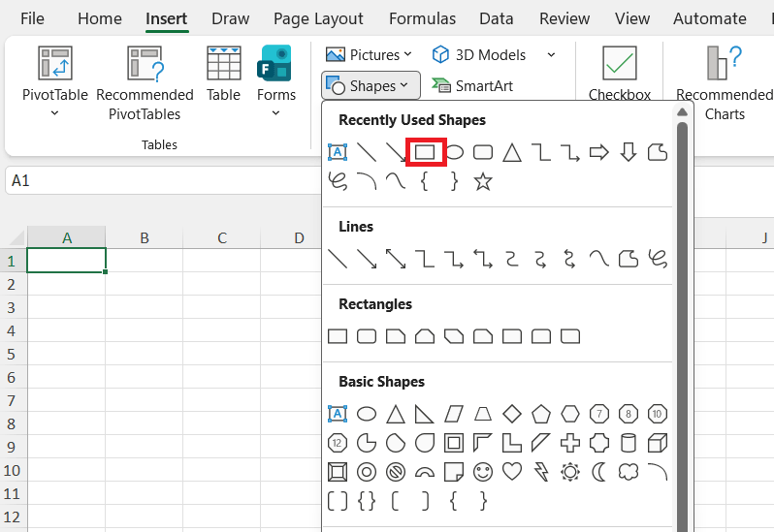Pick the Right Triangle basic shape

pyautogui.click(x=425, y=414)
